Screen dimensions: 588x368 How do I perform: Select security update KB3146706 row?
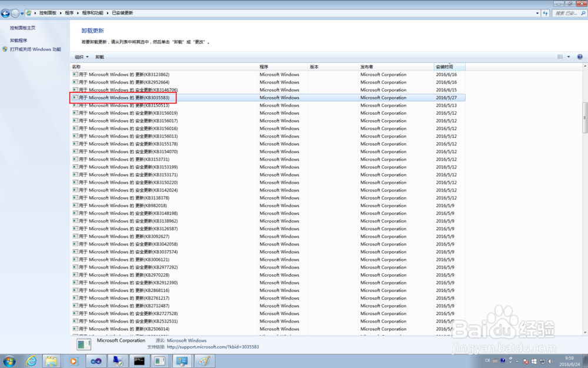coord(268,89)
